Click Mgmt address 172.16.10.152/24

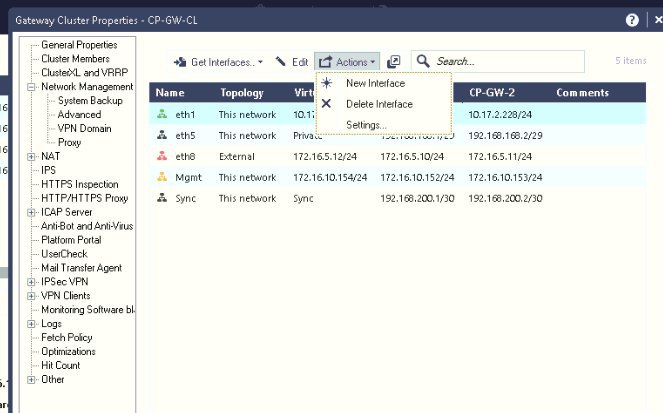pos(417,178)
